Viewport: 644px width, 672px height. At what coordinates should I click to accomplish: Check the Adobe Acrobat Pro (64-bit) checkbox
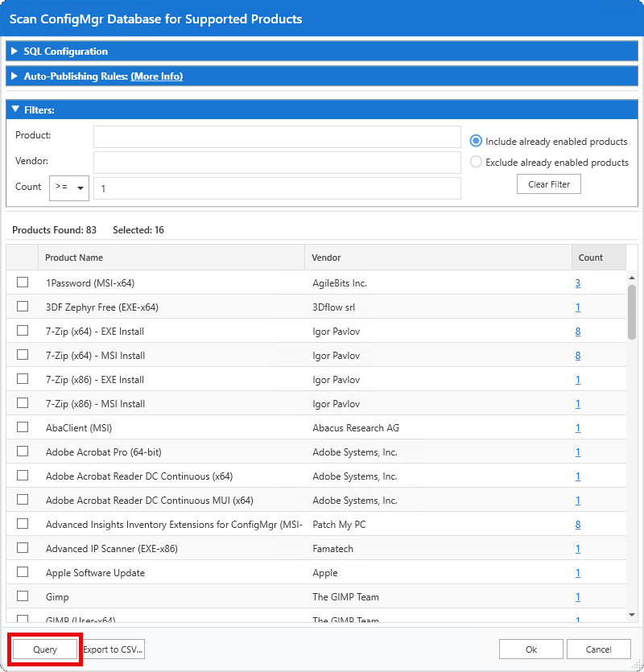pyautogui.click(x=22, y=451)
